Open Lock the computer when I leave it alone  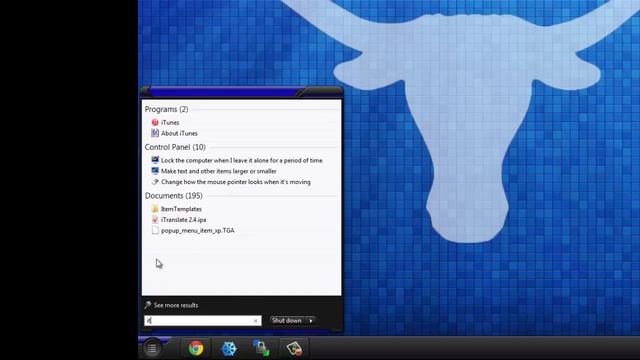click(242, 160)
